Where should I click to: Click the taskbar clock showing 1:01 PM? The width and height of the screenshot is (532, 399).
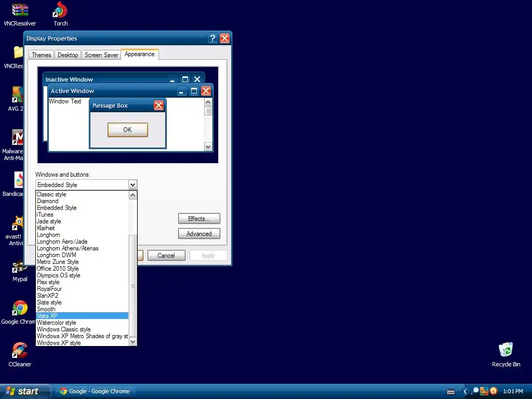pyautogui.click(x=513, y=391)
